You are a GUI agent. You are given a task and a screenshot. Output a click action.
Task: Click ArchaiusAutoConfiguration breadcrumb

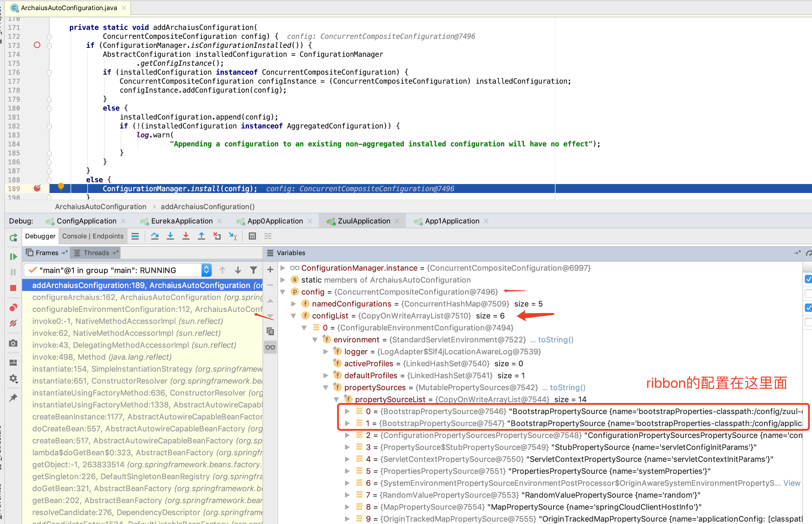tap(101, 206)
